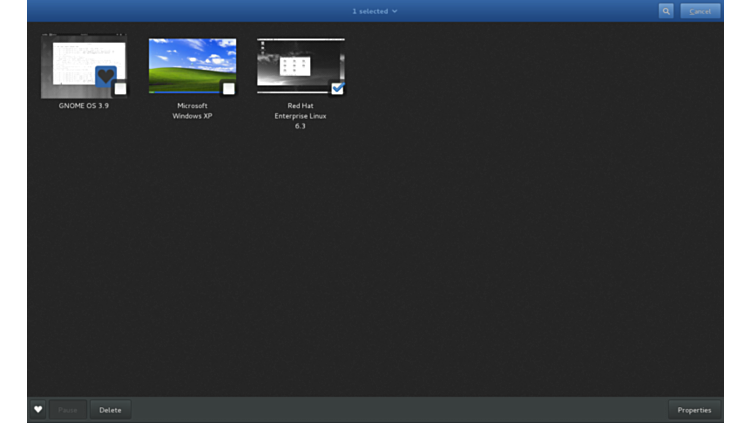Click the "Microsoft Windows XP" label text
The width and height of the screenshot is (752, 423).
192,110
